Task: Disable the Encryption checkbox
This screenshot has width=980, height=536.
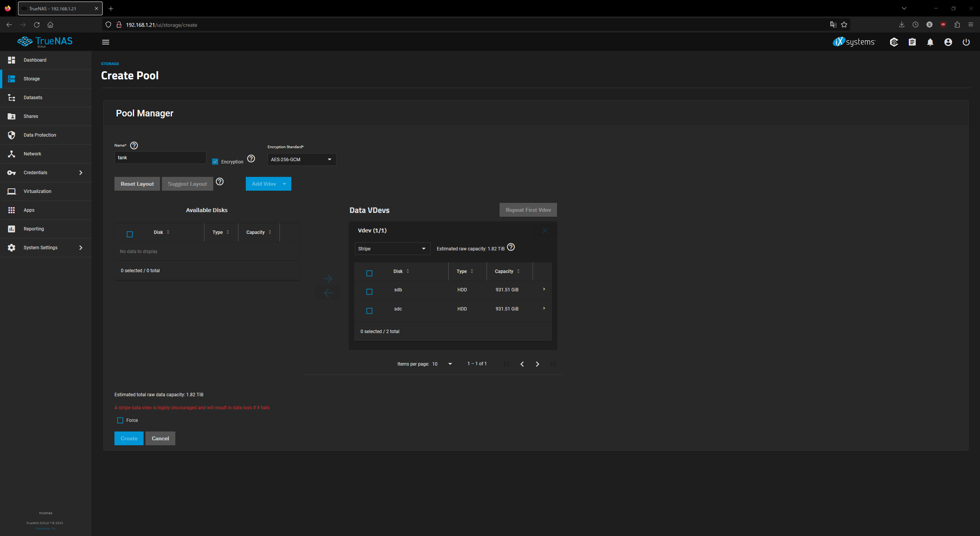Action: coord(215,161)
